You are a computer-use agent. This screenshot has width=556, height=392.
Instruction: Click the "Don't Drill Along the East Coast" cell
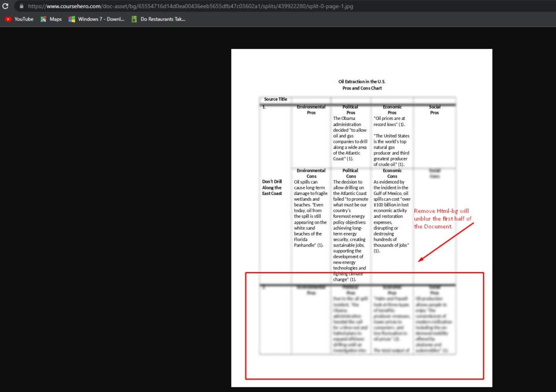tap(272, 187)
